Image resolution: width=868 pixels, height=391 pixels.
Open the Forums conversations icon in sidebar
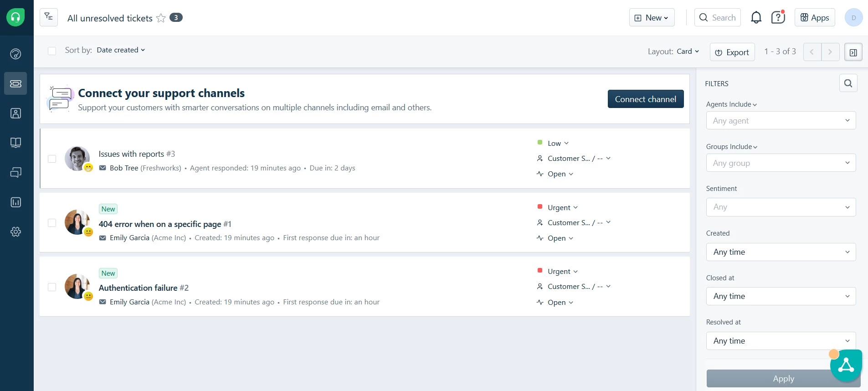15,172
